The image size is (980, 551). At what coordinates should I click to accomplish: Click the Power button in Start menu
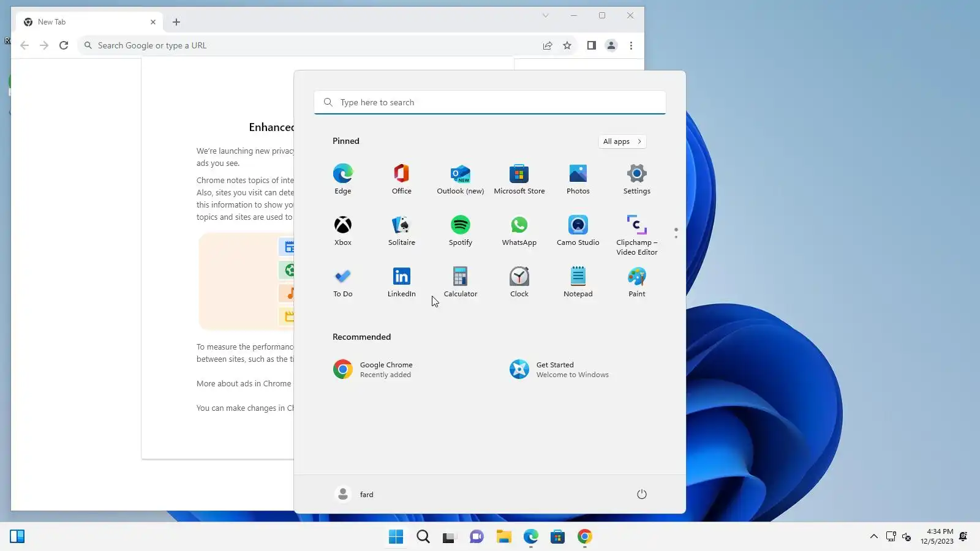click(x=642, y=494)
